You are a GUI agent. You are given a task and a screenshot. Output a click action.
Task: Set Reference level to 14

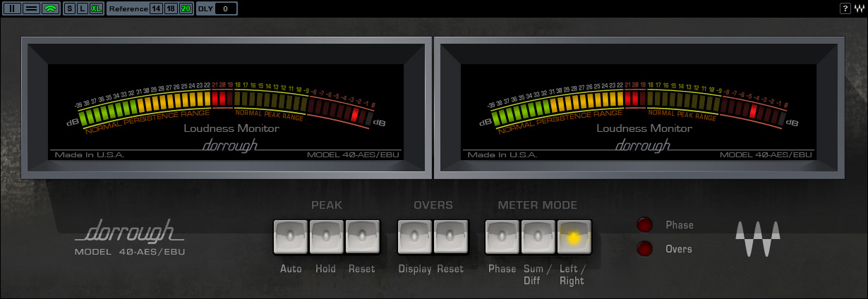(156, 8)
